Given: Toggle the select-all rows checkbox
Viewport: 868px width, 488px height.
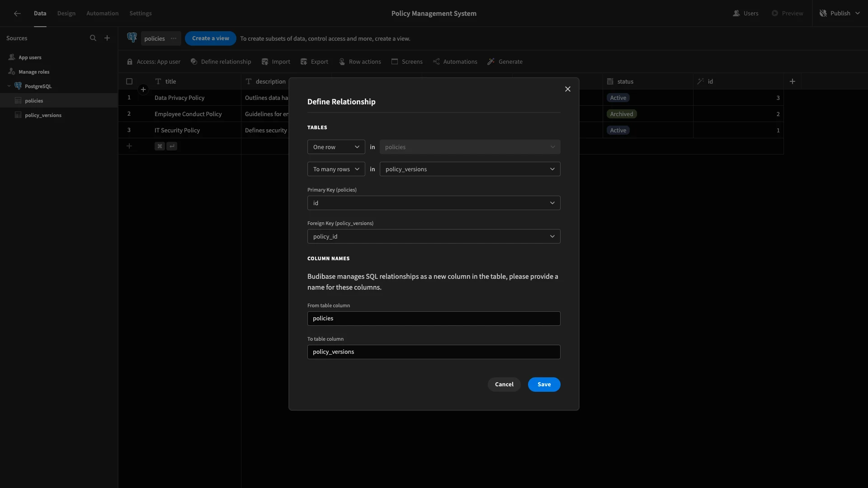Looking at the screenshot, I should click(x=129, y=81).
